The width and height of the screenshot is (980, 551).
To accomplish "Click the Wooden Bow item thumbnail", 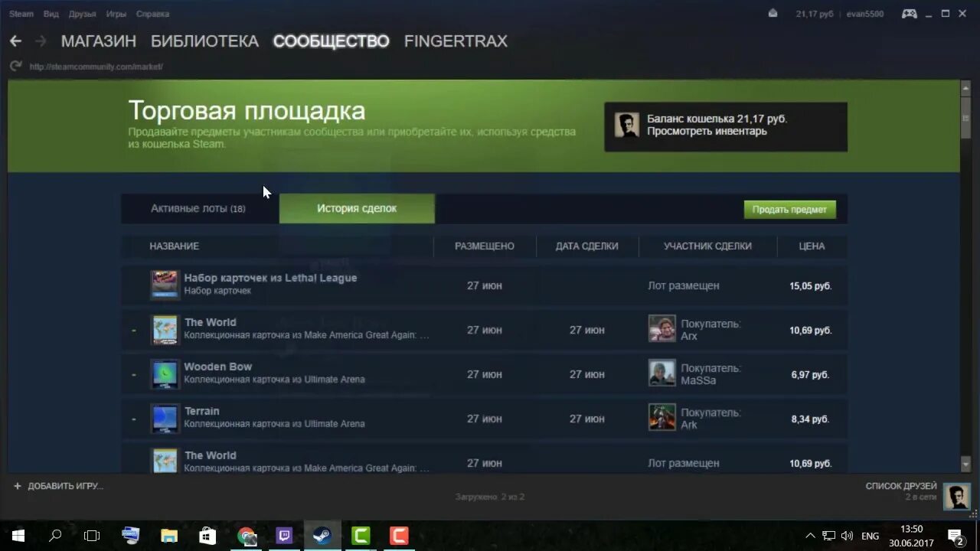I will click(165, 373).
